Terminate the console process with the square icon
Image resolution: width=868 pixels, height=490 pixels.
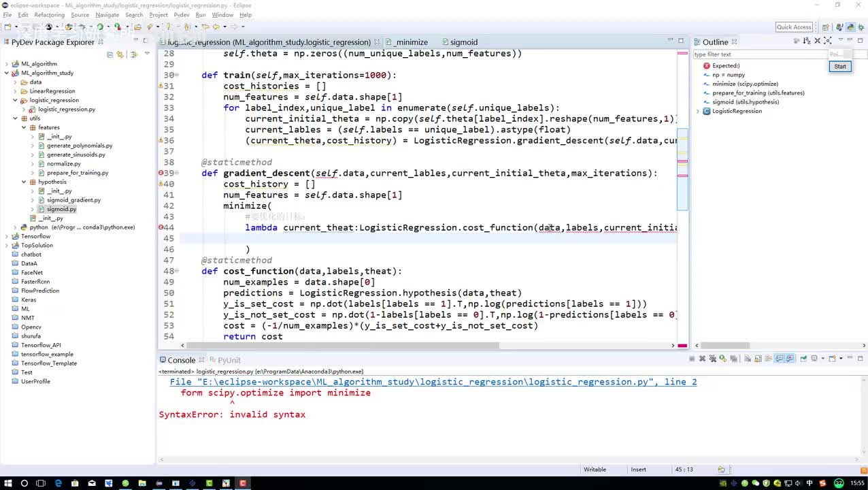coord(692,359)
